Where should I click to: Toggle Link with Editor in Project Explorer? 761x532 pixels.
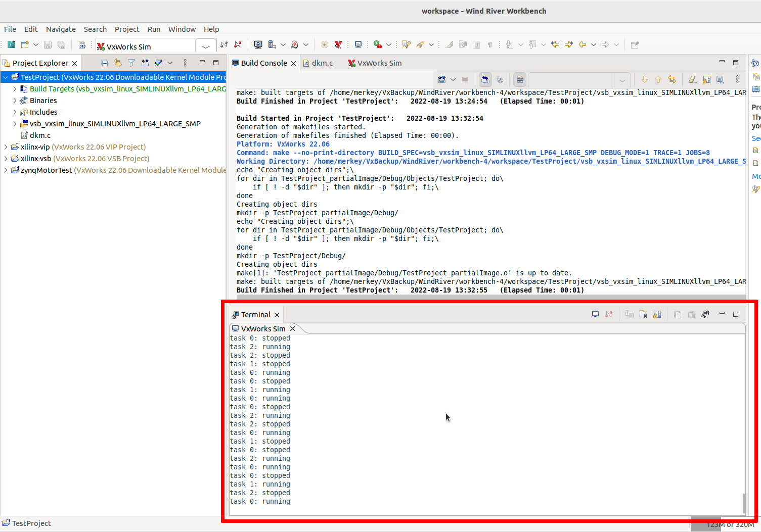pyautogui.click(x=118, y=63)
